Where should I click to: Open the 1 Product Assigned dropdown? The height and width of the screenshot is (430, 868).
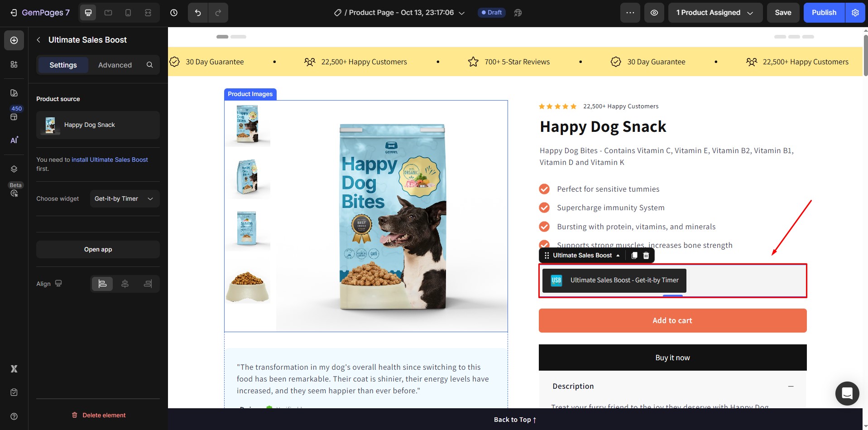click(x=715, y=13)
